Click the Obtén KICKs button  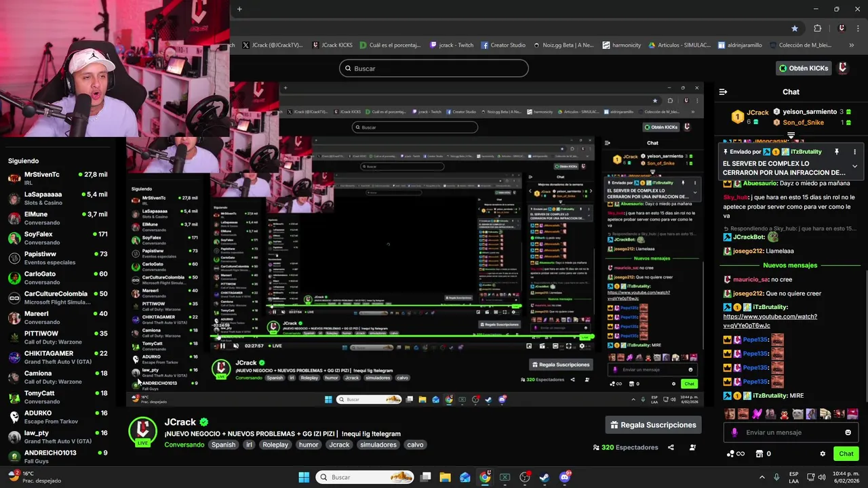(803, 68)
